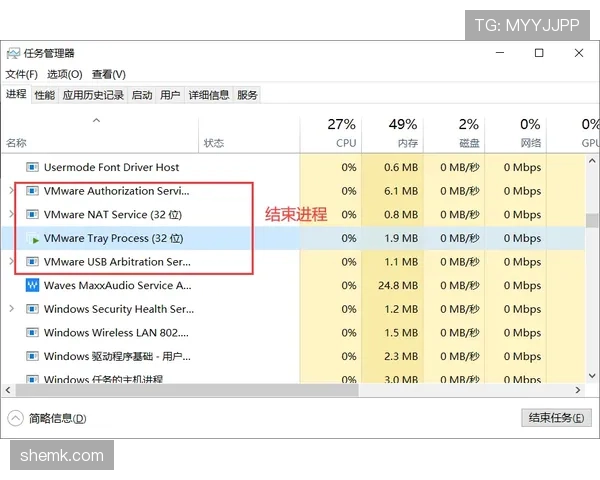This screenshot has height=480, width=600.
Task: Click the vertical scrollbar thumb
Action: click(592, 220)
